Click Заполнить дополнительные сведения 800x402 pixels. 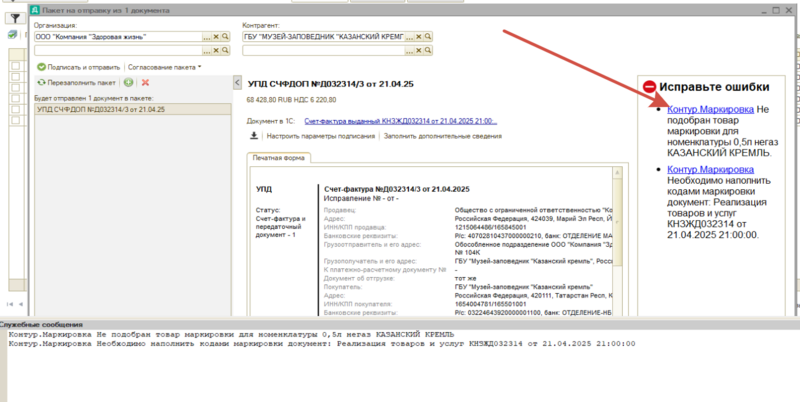pyautogui.click(x=443, y=136)
